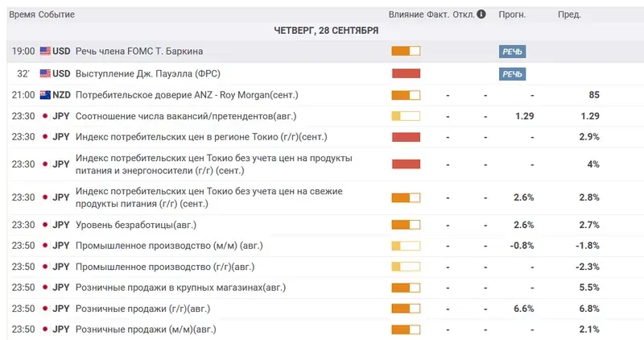Screen dimensions: 644x340
Task: Click the Время column header
Action: pyautogui.click(x=23, y=15)
